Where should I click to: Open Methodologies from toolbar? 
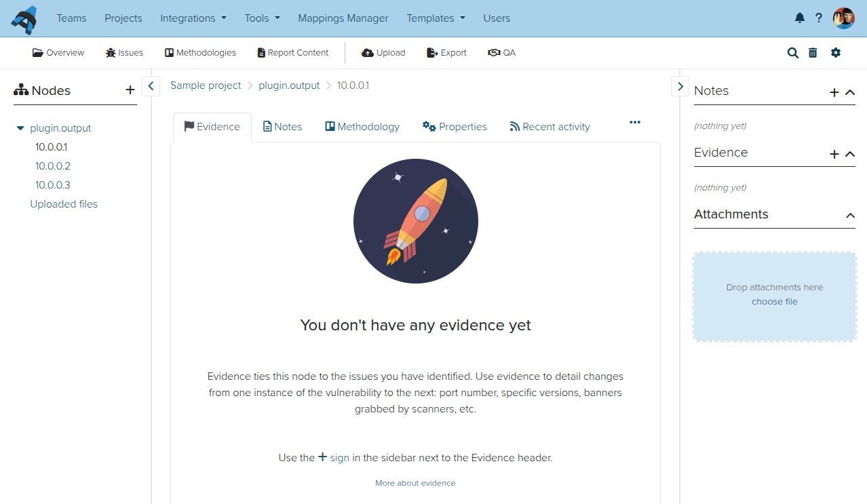coord(200,52)
